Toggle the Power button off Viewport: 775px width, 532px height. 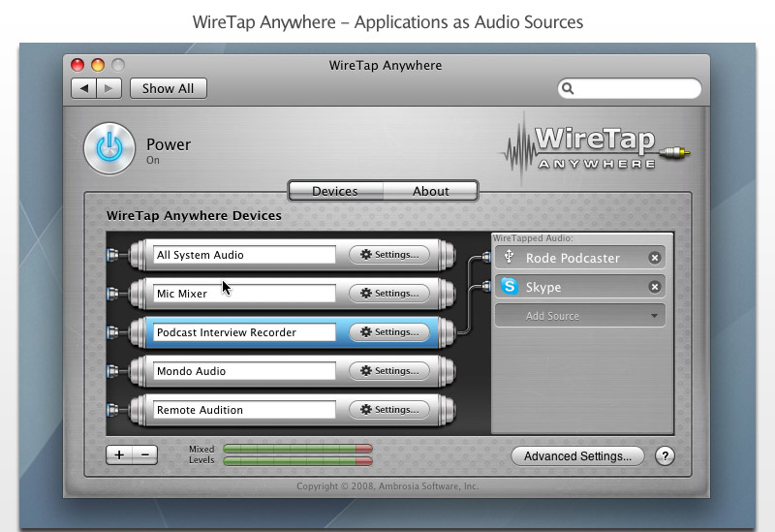point(109,148)
